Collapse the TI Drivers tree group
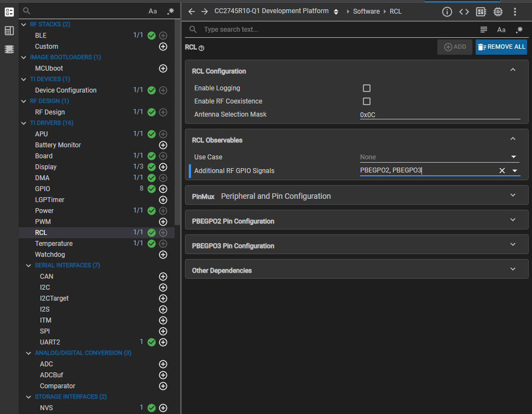Image resolution: width=532 pixels, height=414 pixels. click(x=24, y=123)
